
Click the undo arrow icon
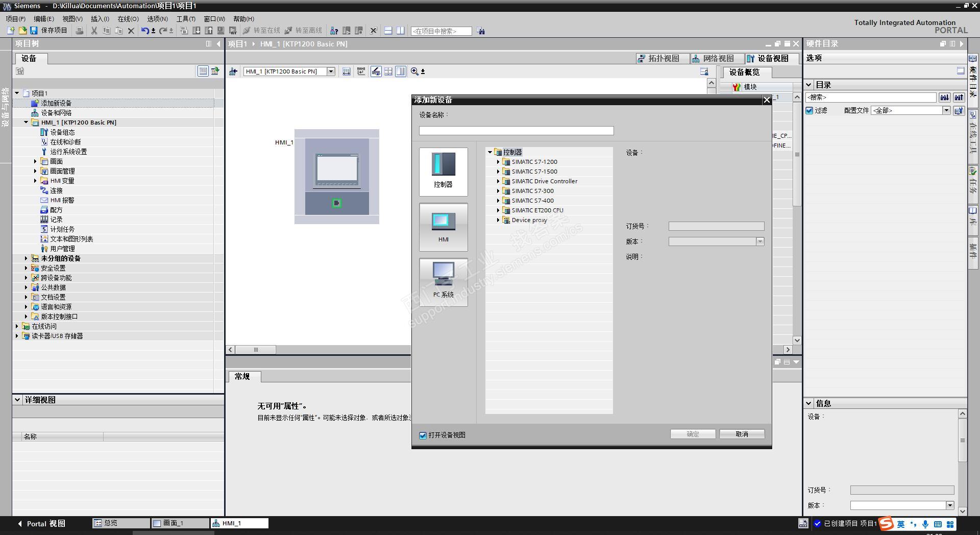pyautogui.click(x=145, y=31)
